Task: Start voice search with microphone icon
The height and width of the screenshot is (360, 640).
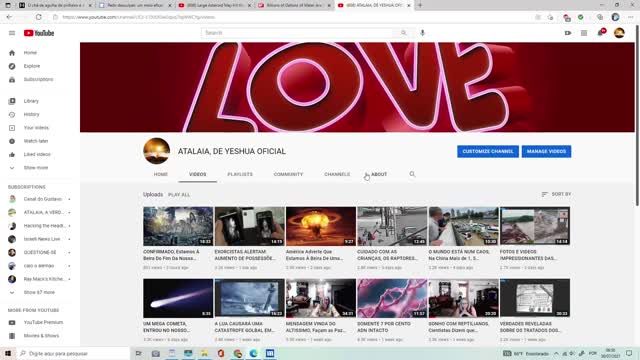Action: click(x=422, y=33)
